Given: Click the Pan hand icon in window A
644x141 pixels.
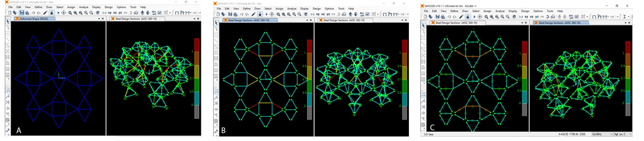Looking at the screenshot, I should click(98, 13).
